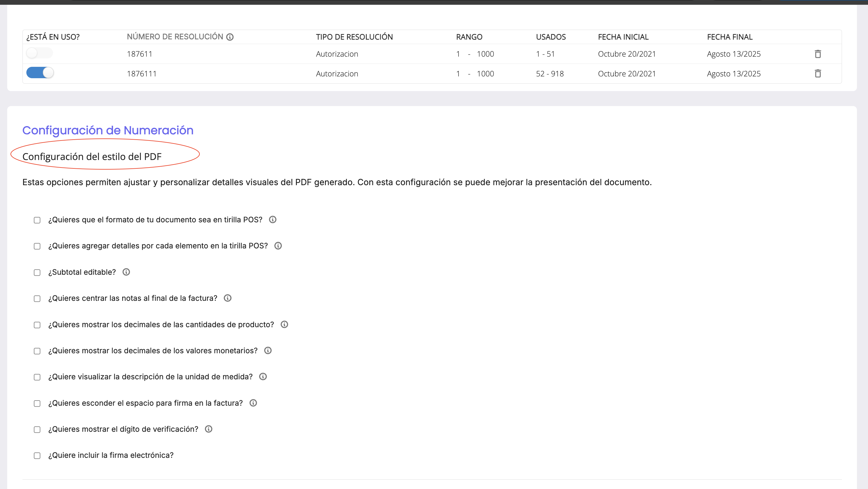Viewport: 868px width, 489px height.
Task: Click Autorizacion in the 1876111 row
Action: (337, 73)
